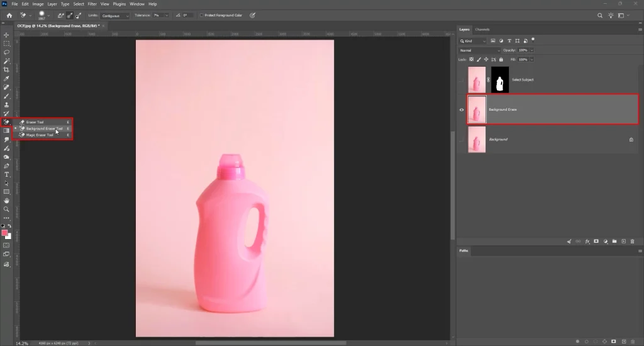Hide the Background Erase layer eye icon
644x346 pixels.
click(461, 109)
